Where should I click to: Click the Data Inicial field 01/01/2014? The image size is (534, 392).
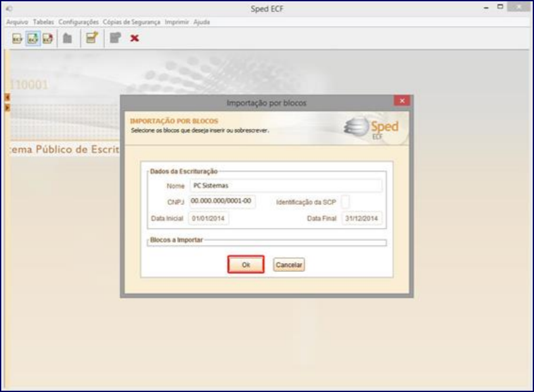click(x=209, y=219)
